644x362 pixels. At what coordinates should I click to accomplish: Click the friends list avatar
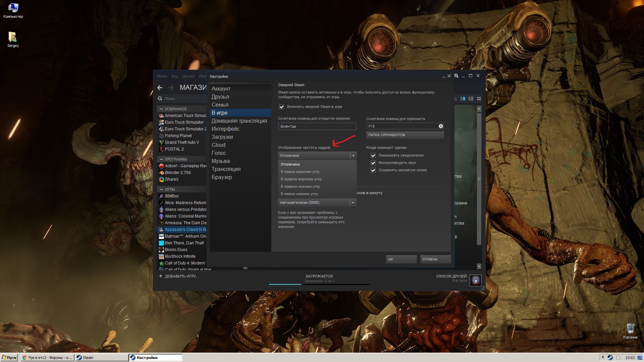tap(475, 280)
